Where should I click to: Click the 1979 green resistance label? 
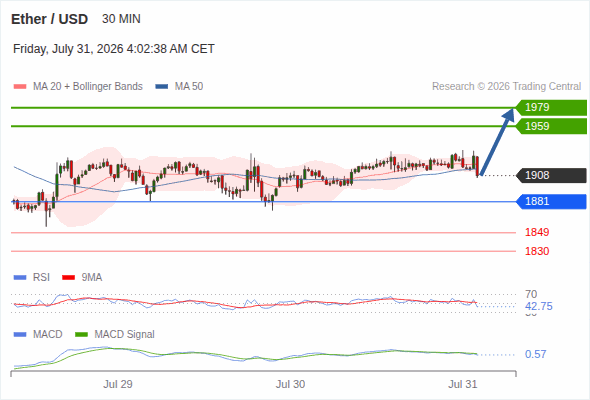(551, 108)
